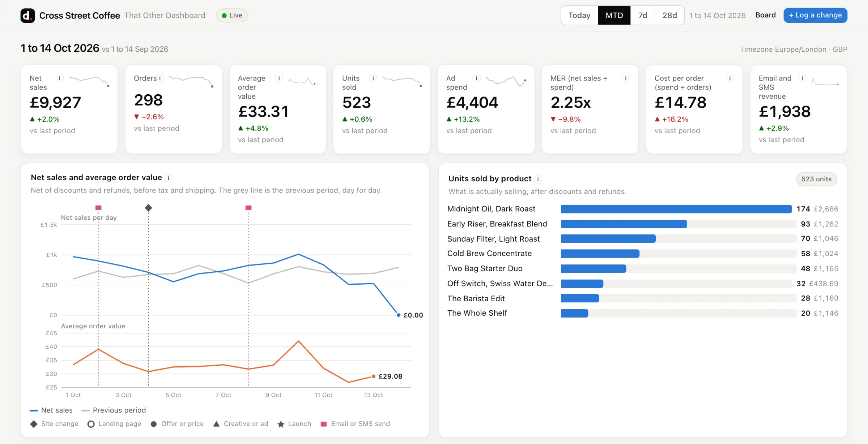Click the Live status pill
868x444 pixels.
tap(232, 15)
